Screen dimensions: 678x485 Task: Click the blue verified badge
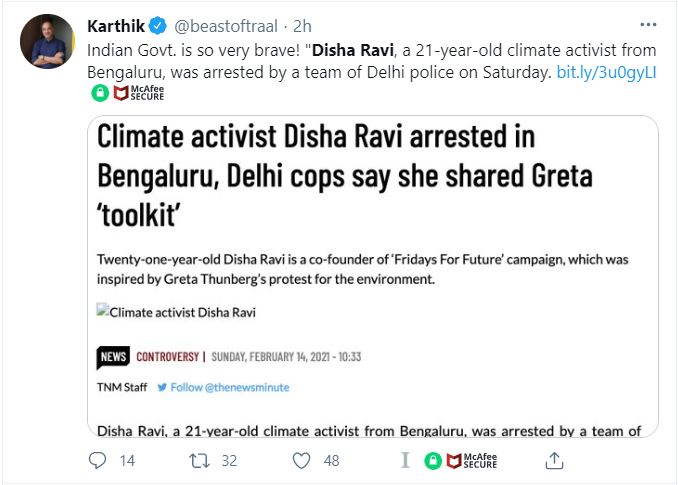(x=162, y=23)
